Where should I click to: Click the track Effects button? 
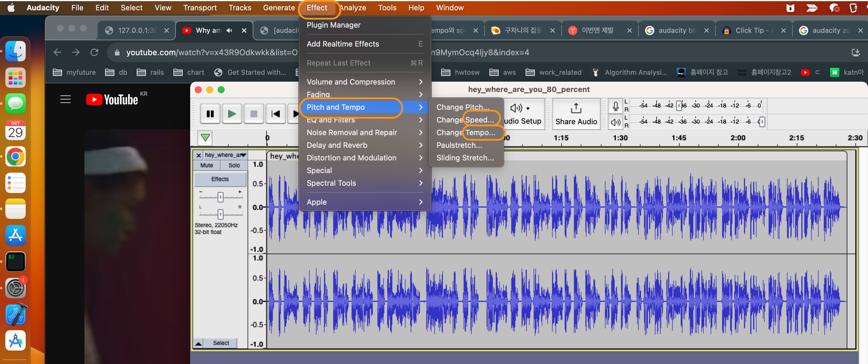click(x=220, y=179)
